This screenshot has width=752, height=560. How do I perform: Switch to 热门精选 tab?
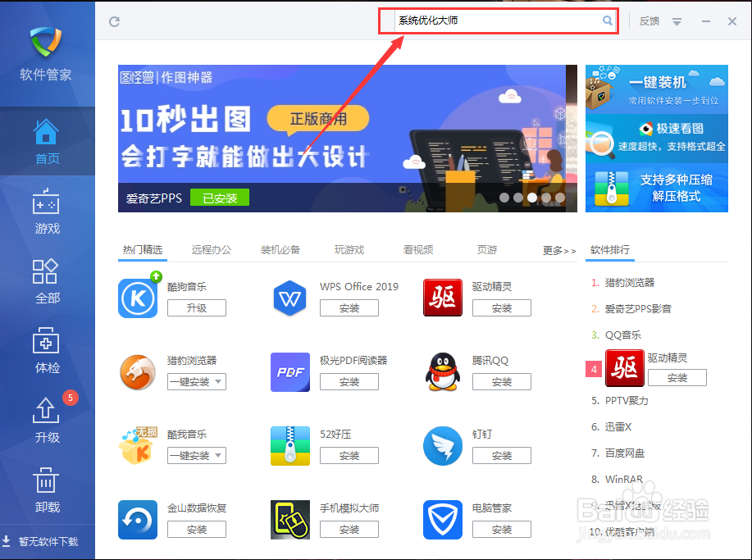tap(143, 250)
